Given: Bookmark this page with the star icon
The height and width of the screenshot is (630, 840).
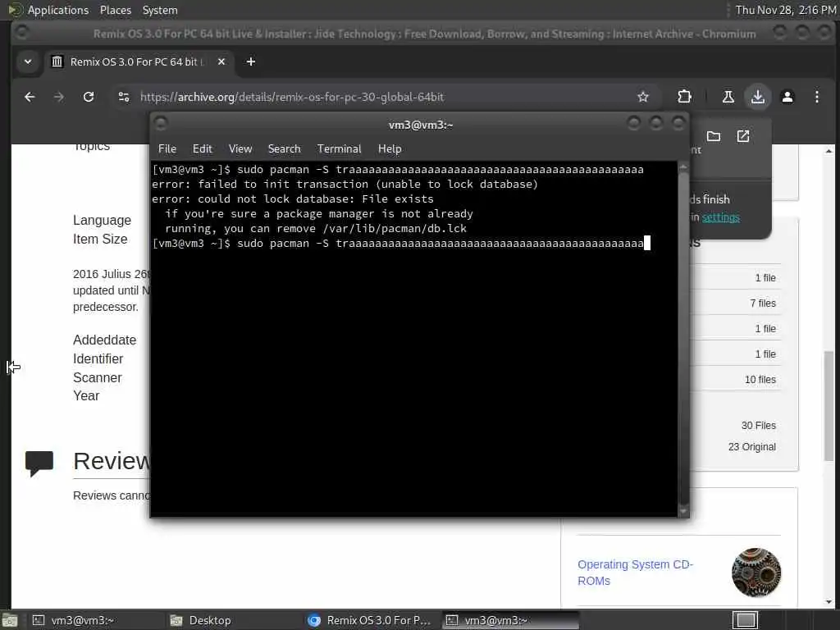Looking at the screenshot, I should pyautogui.click(x=643, y=97).
